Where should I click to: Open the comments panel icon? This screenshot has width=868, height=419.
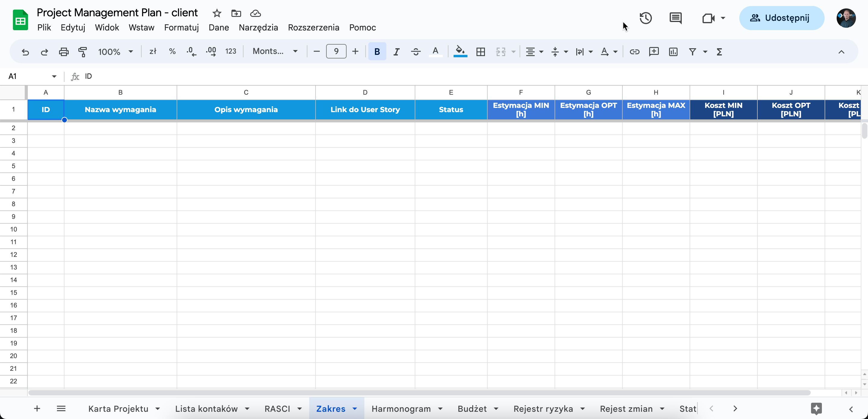click(x=675, y=18)
